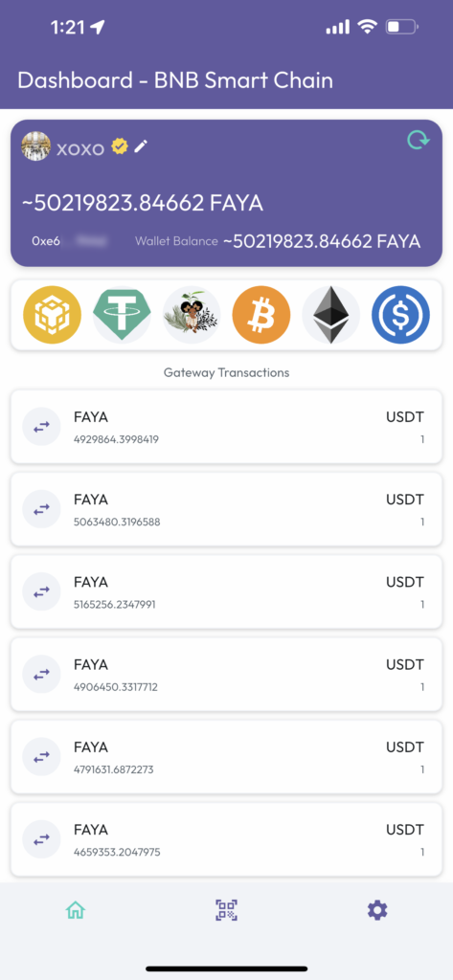The height and width of the screenshot is (980, 453).
Task: Open the QR code scanner tab
Action: [x=226, y=910]
